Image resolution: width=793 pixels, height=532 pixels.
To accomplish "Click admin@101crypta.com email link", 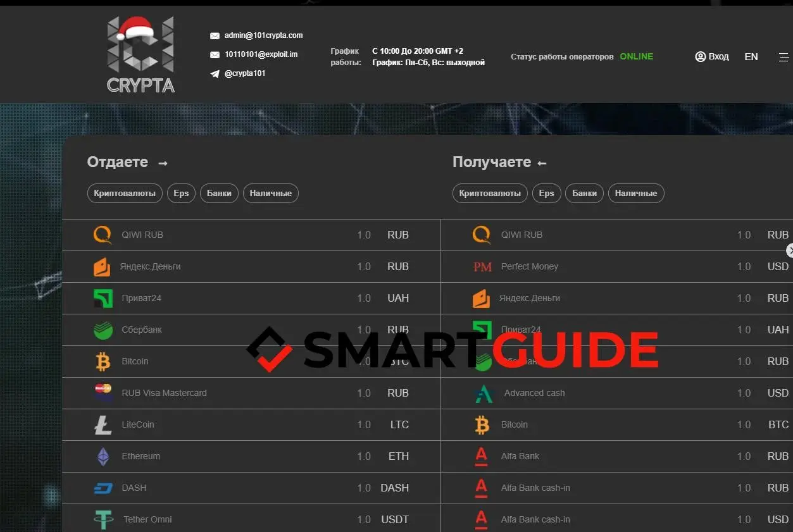I will (264, 35).
